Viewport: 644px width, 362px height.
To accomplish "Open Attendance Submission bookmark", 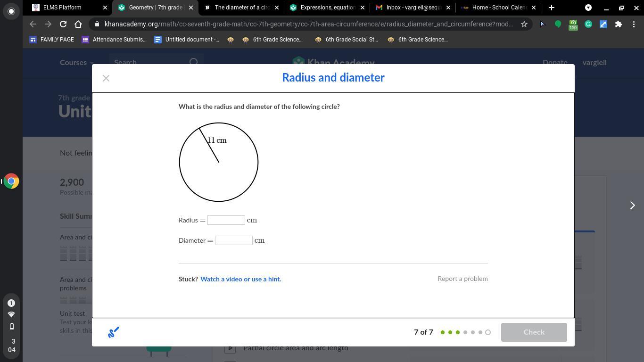I will tap(114, 40).
